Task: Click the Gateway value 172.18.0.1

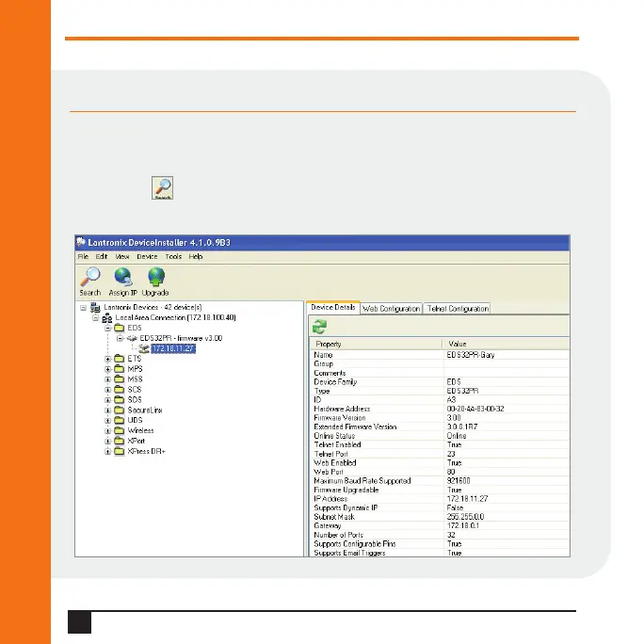Action: tap(463, 526)
